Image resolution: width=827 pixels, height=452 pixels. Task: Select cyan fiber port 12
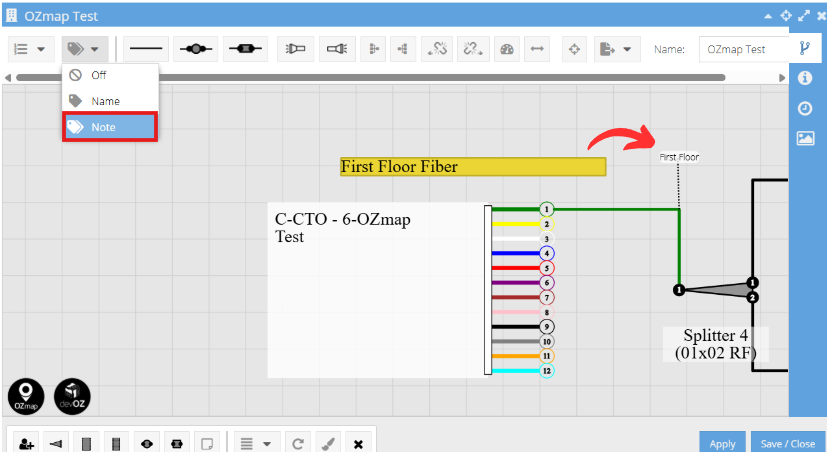coord(547,371)
